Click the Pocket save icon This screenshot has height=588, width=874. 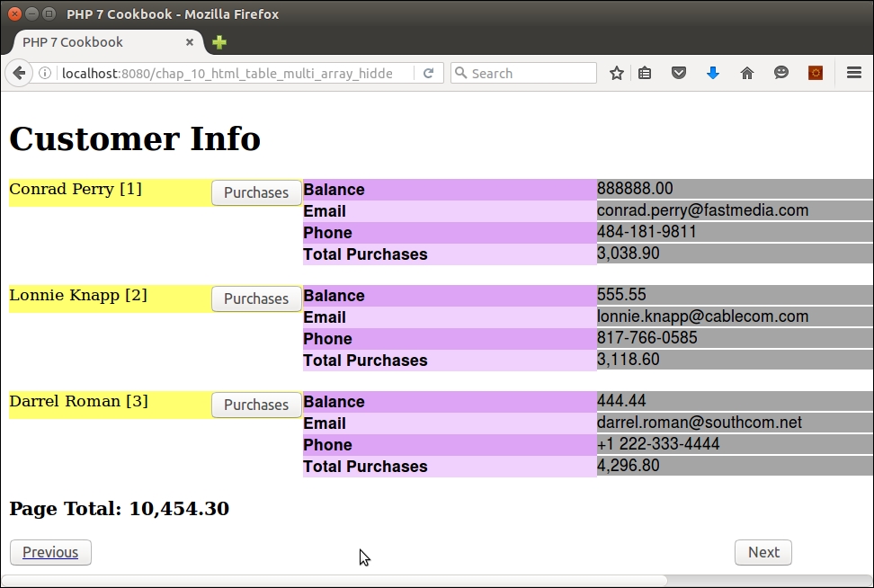(x=679, y=74)
